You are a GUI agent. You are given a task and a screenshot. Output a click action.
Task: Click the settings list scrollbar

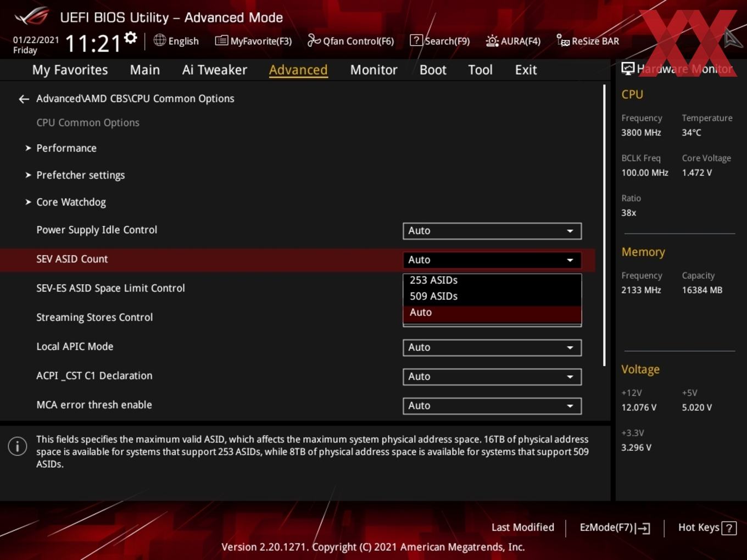click(x=604, y=225)
